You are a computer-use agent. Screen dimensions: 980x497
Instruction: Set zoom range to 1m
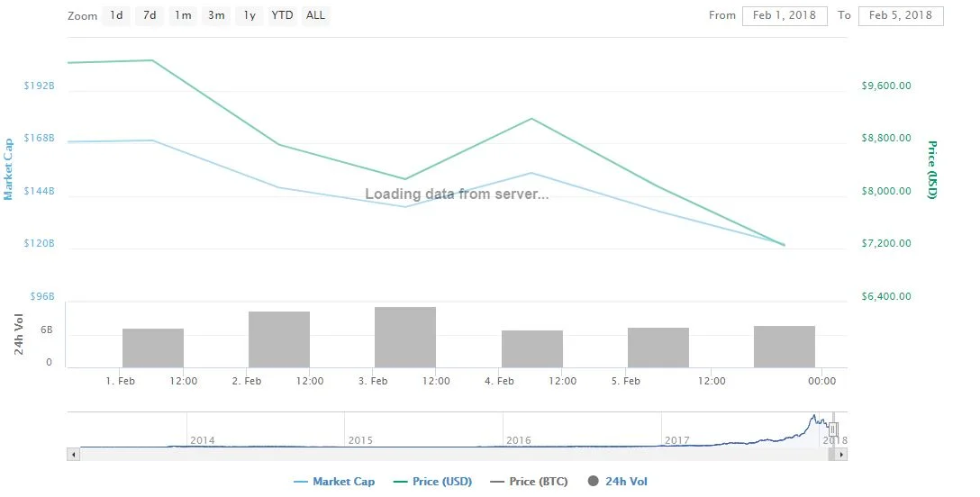click(183, 15)
